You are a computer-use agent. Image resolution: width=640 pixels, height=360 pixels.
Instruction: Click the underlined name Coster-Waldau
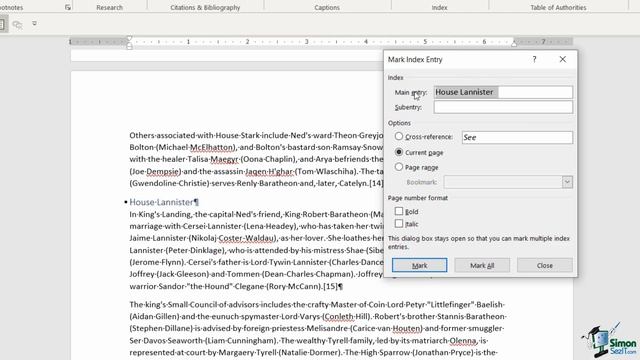click(x=247, y=238)
